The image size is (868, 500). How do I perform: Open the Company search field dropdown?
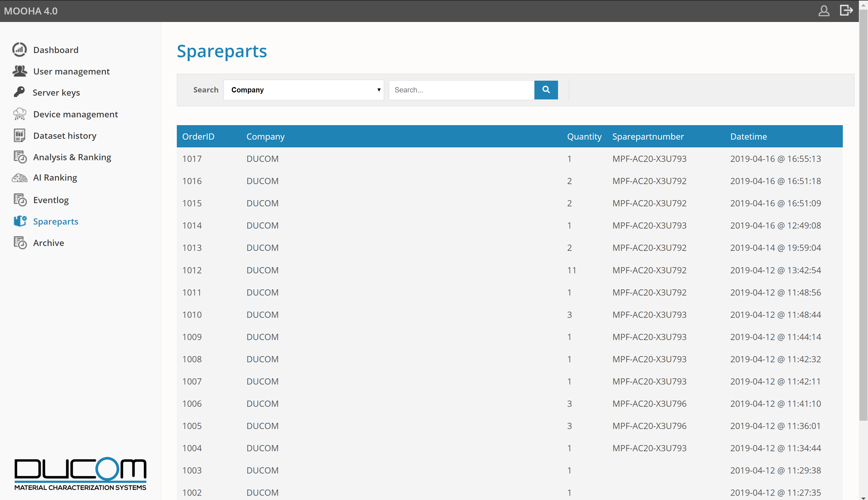click(304, 90)
